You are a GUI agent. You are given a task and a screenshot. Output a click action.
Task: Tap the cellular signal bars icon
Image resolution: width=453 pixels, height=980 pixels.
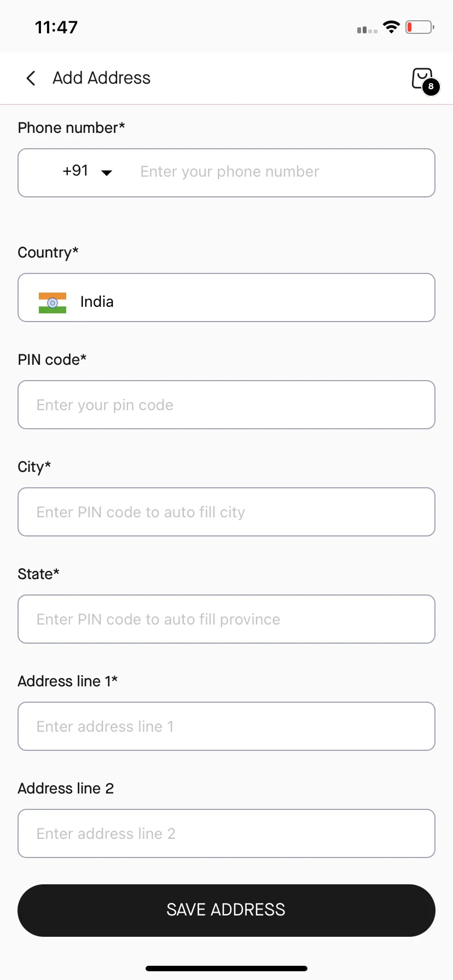pyautogui.click(x=367, y=30)
